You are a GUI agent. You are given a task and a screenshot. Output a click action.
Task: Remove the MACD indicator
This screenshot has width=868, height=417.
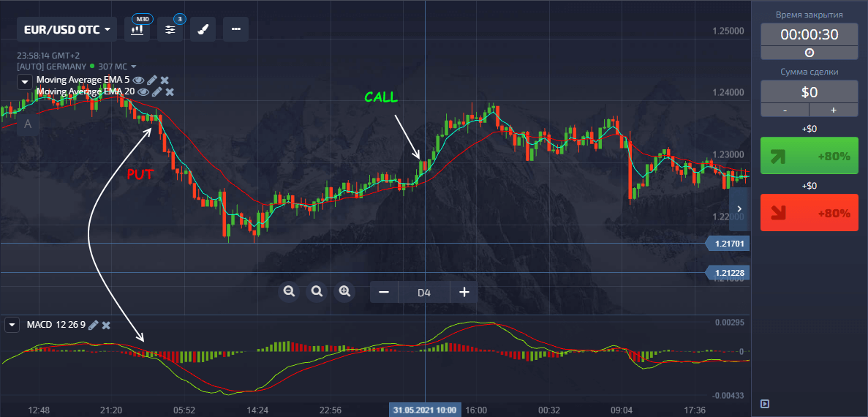(x=106, y=325)
